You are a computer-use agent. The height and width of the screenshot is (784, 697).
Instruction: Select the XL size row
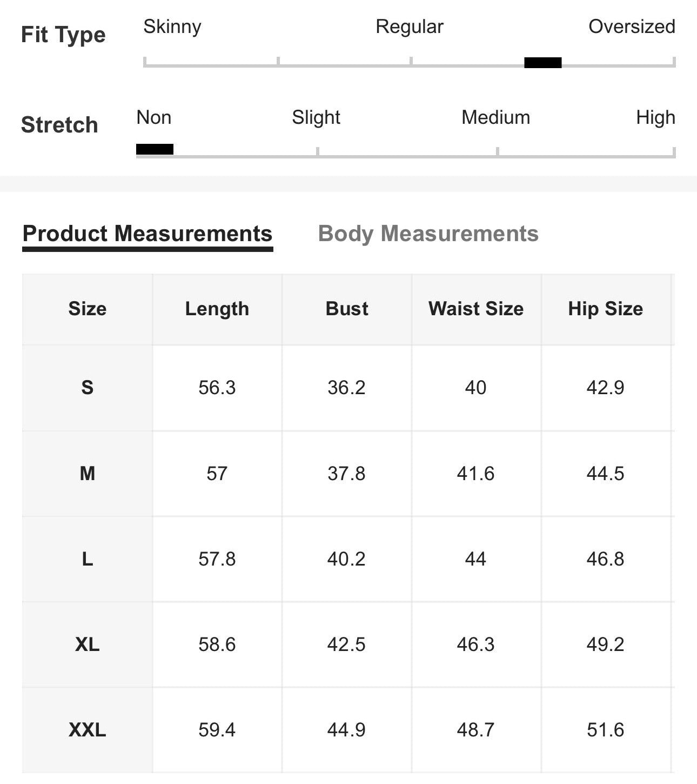click(x=88, y=645)
